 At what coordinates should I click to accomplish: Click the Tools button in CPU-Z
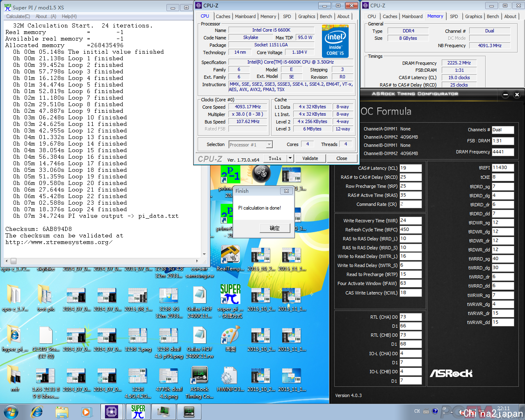pos(275,158)
